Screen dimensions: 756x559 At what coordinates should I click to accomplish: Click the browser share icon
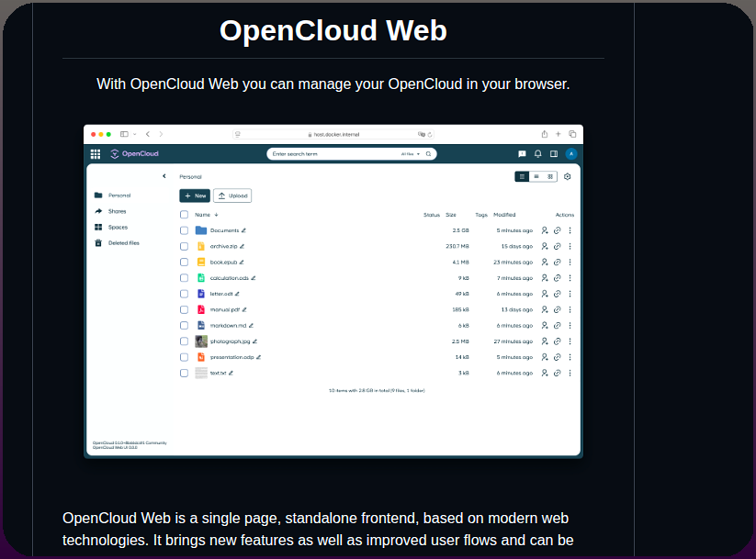click(x=545, y=134)
